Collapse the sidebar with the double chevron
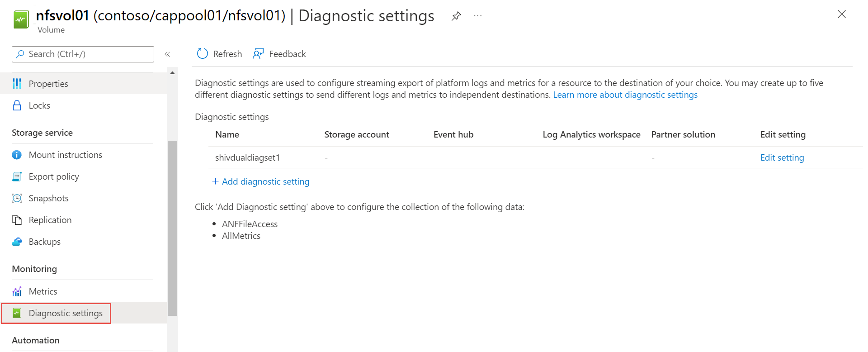The width and height of the screenshot is (868, 352). pos(167,54)
